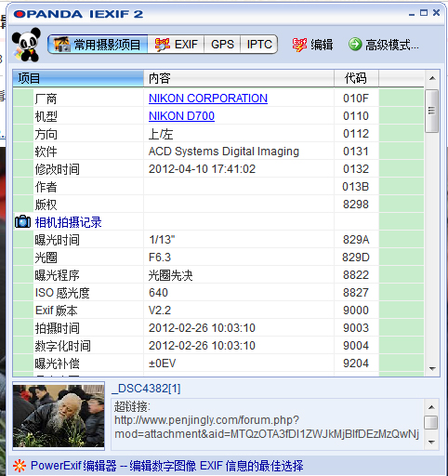Click code 829D in the 代码 column

click(356, 258)
